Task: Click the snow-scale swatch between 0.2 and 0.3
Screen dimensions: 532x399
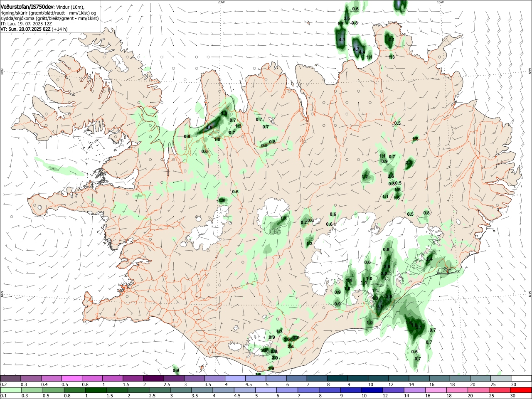Action: pos(11,378)
